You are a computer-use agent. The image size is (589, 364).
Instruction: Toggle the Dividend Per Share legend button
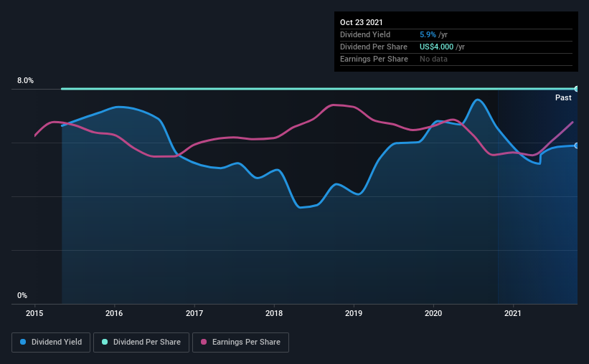(x=141, y=343)
